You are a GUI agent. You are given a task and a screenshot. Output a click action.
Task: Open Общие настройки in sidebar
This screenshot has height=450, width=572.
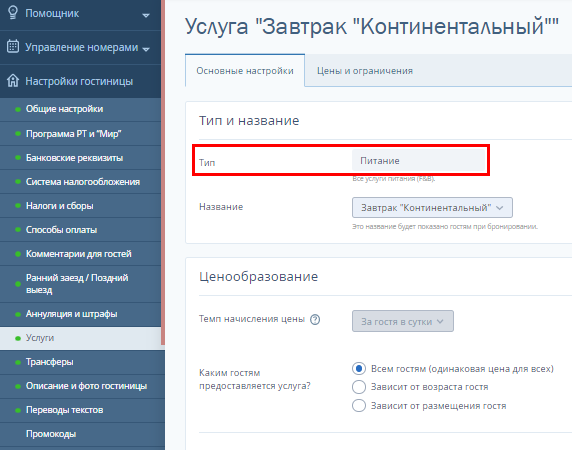click(80, 109)
